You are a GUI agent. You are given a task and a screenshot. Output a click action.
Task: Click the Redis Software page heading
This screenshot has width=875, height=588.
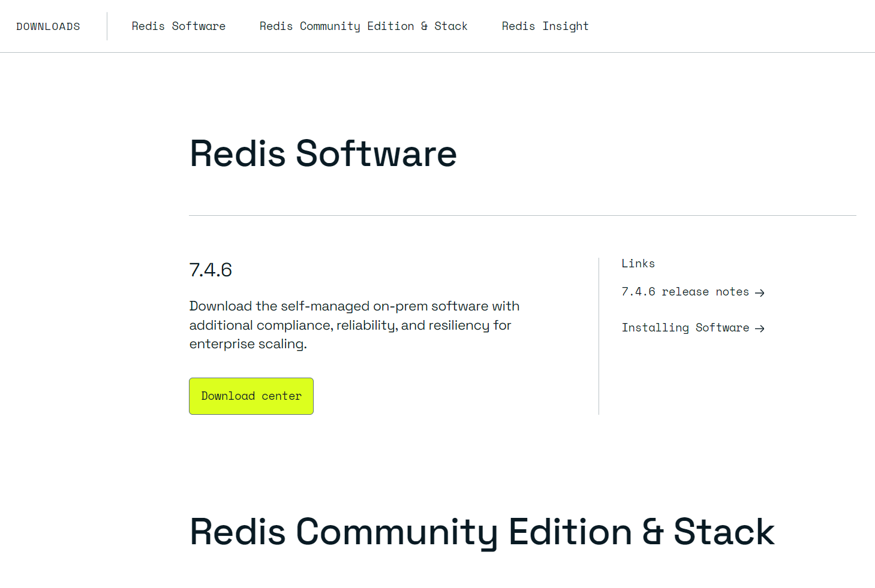click(x=323, y=154)
